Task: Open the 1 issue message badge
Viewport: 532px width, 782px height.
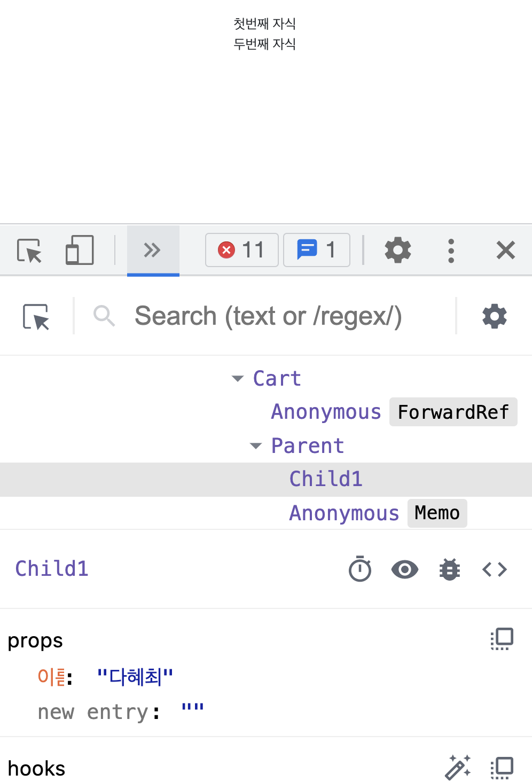Action: point(317,250)
